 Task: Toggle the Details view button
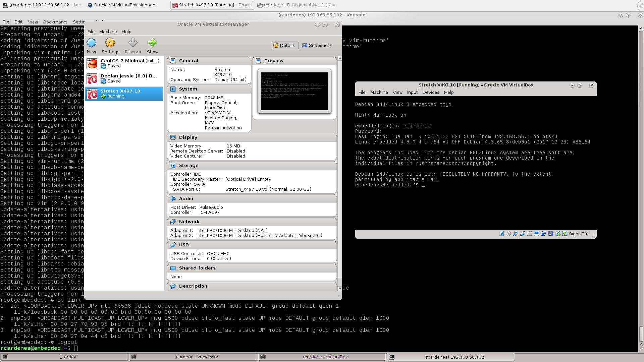coord(284,45)
